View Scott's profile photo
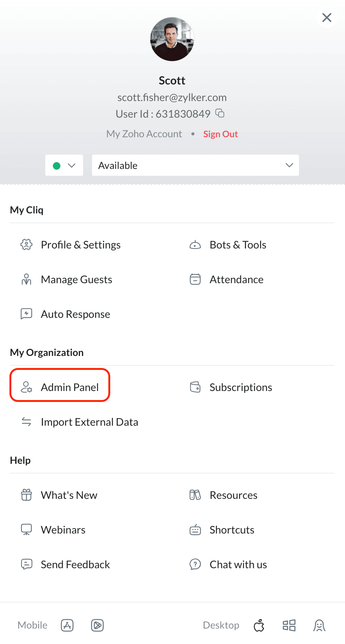 click(172, 39)
